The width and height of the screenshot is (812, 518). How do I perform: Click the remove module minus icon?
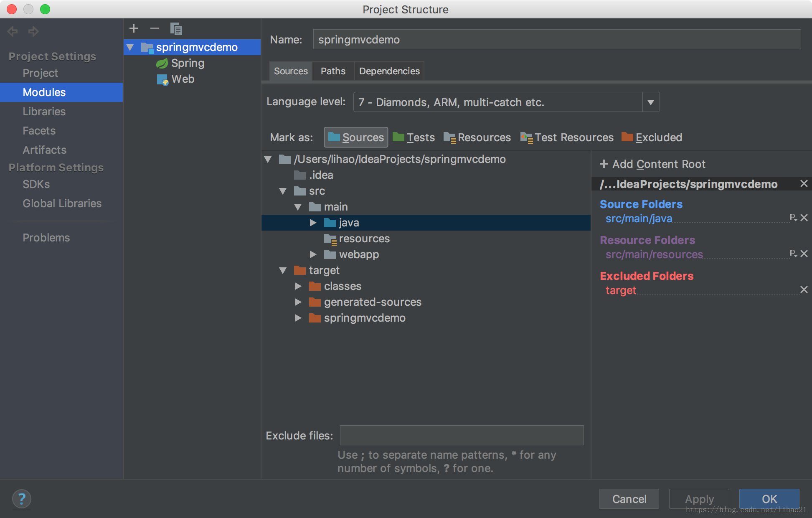(x=155, y=28)
